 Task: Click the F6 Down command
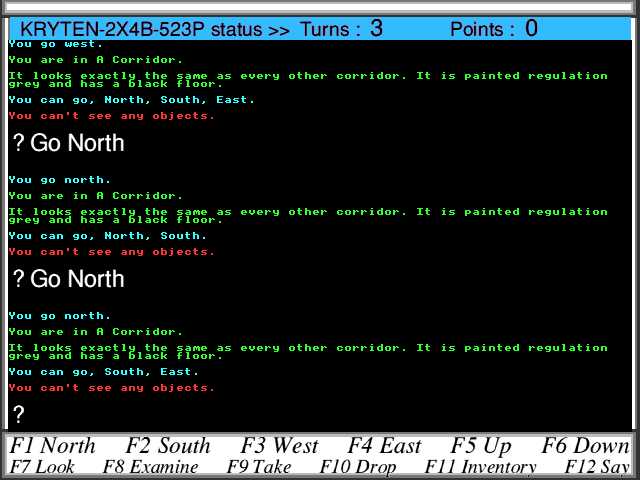coord(586,445)
